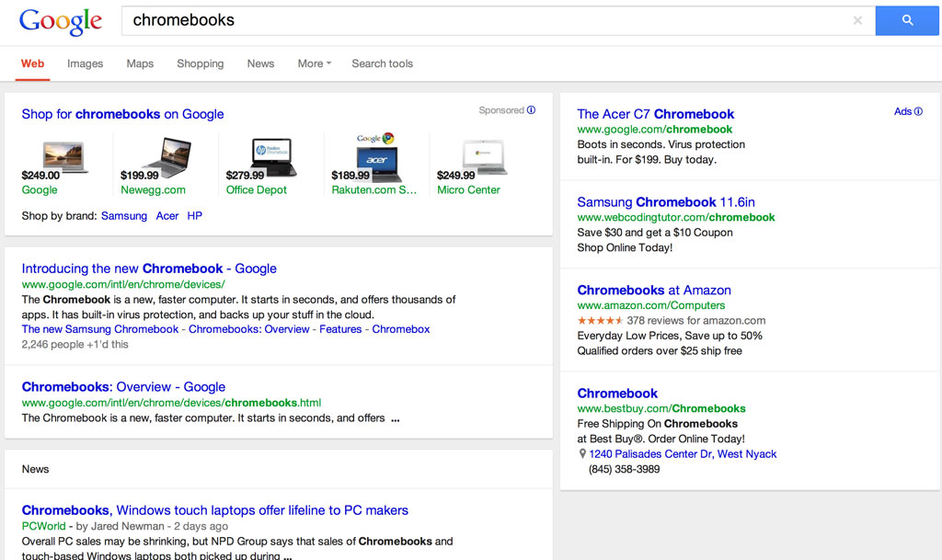Screen dimensions: 942x560
Task: Click the Google logo
Action: tap(60, 21)
